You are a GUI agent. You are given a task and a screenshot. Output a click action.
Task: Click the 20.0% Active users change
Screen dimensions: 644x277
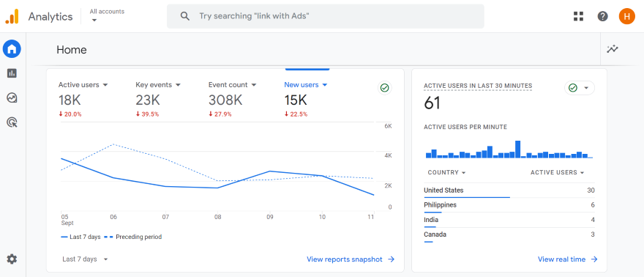(70, 114)
